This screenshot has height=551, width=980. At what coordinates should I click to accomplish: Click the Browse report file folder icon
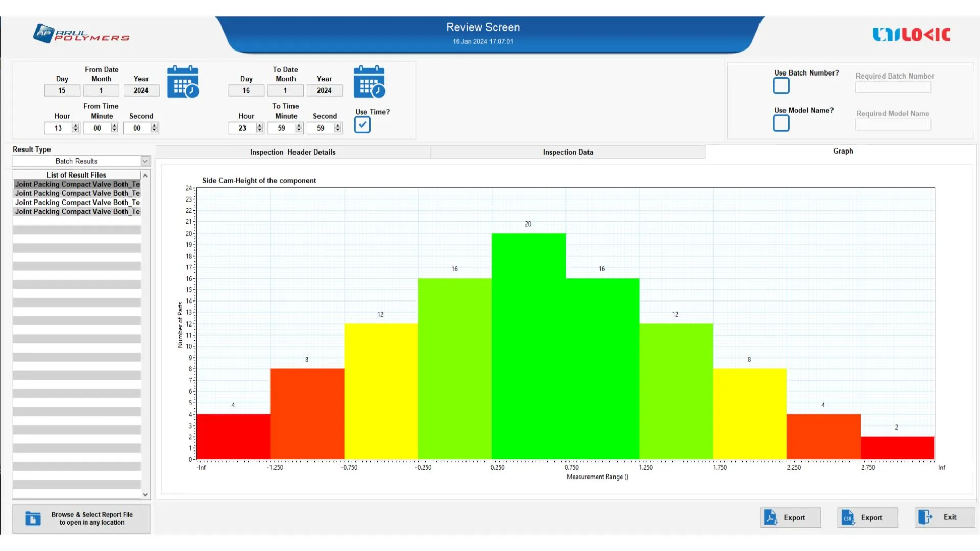pyautogui.click(x=33, y=518)
